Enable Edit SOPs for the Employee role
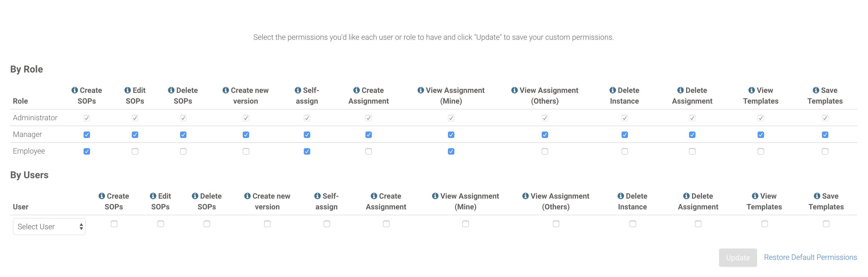The width and height of the screenshot is (868, 277). [x=135, y=151]
